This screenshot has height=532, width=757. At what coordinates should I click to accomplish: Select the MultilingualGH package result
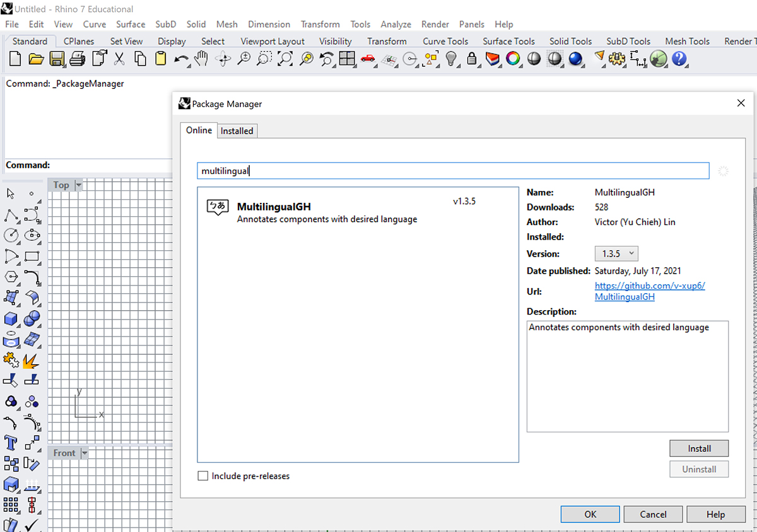[358, 212]
